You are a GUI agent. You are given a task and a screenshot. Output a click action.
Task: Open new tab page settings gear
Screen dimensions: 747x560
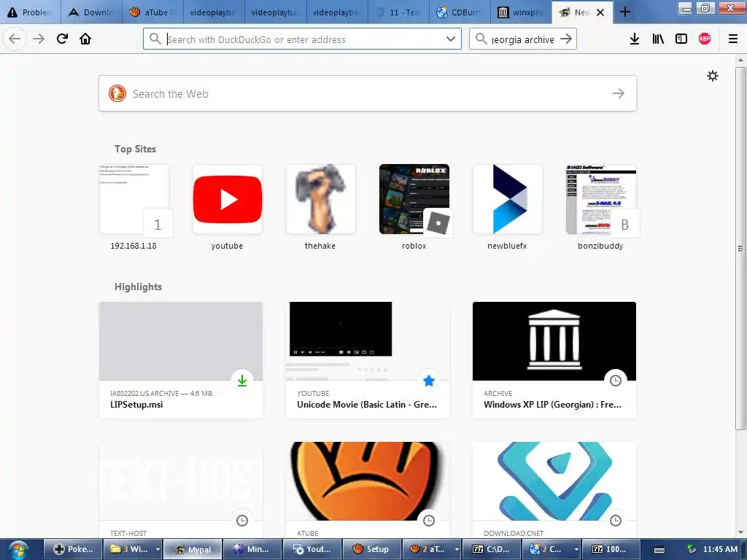pos(712,76)
